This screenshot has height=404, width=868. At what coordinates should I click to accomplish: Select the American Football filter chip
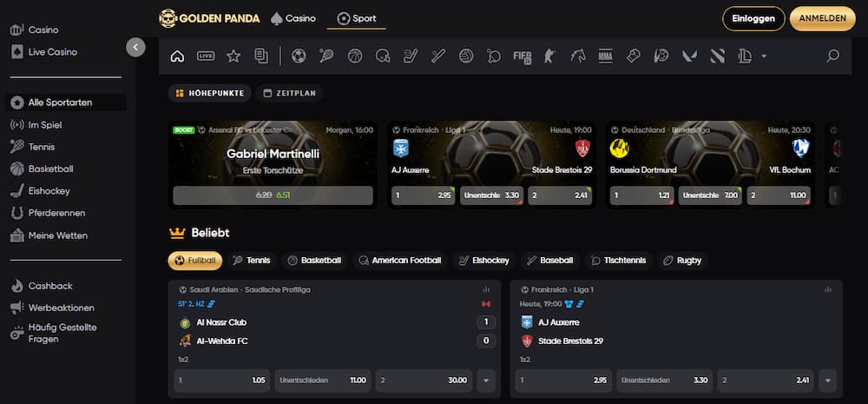tap(399, 261)
